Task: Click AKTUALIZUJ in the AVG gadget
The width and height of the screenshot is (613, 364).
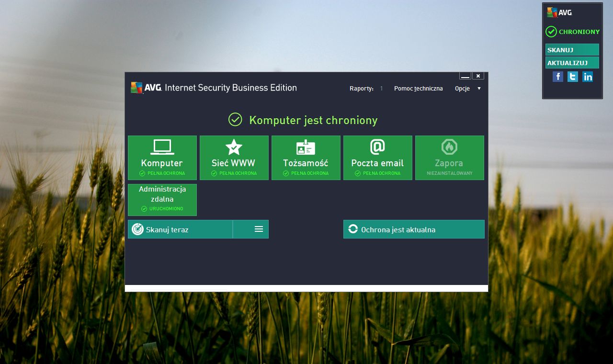Action: point(572,63)
